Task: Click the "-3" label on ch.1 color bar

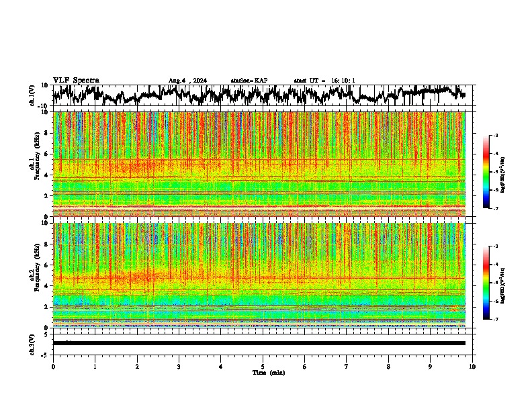Action: pyautogui.click(x=495, y=135)
